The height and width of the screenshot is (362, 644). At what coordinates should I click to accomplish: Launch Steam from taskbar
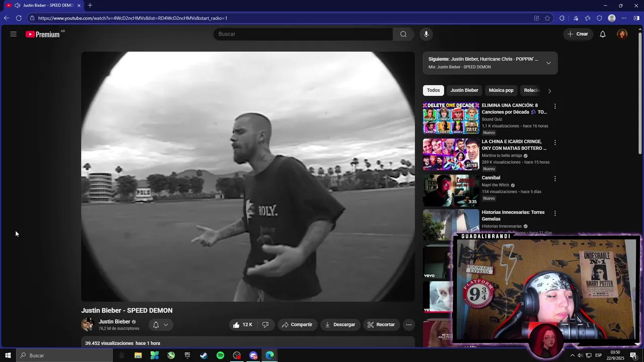coord(204,355)
